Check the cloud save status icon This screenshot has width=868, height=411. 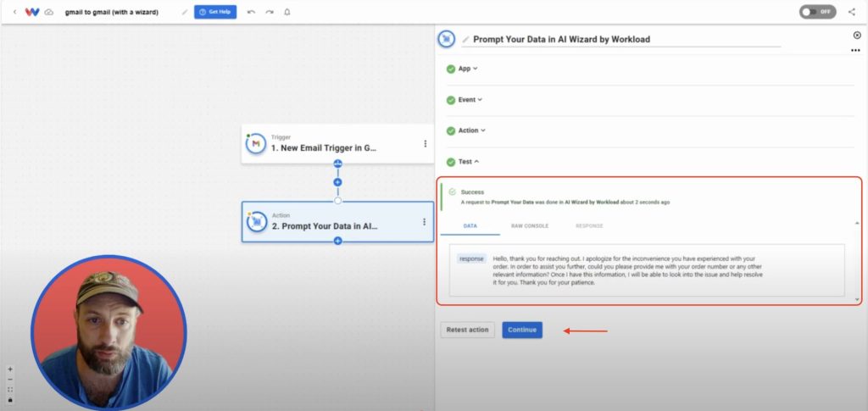pos(48,12)
